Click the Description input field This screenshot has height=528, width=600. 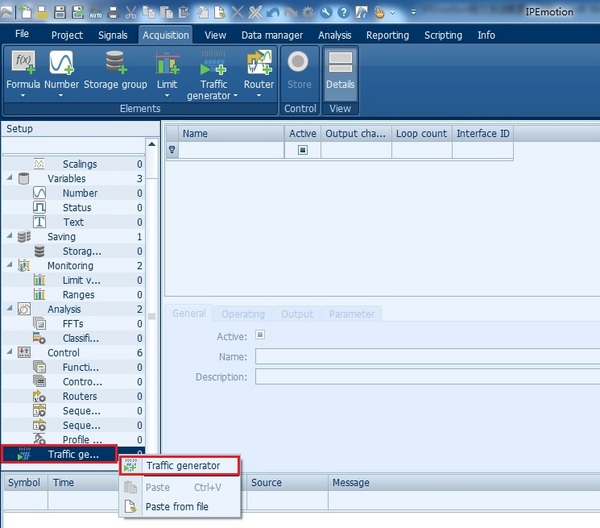(x=427, y=376)
